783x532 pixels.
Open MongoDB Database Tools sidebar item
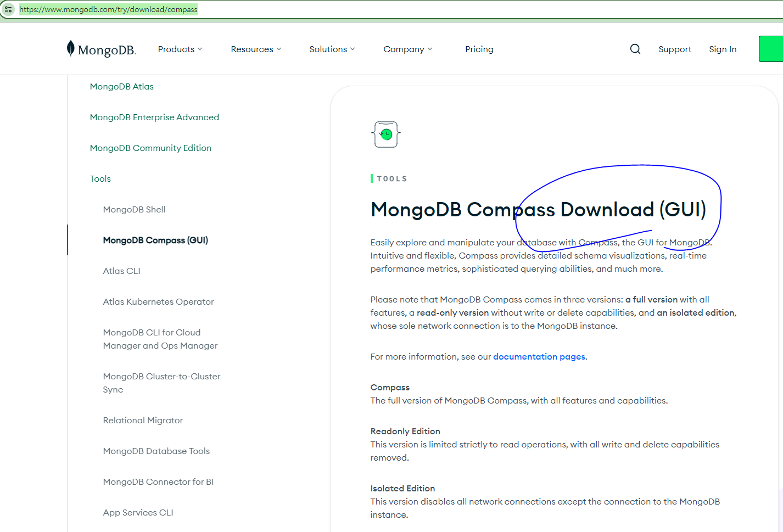coord(156,451)
